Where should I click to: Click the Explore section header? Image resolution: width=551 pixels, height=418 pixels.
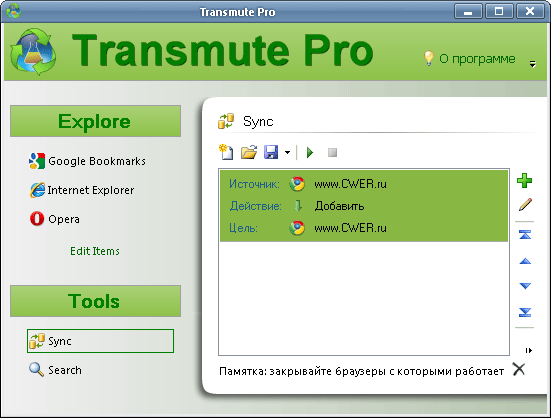point(95,121)
